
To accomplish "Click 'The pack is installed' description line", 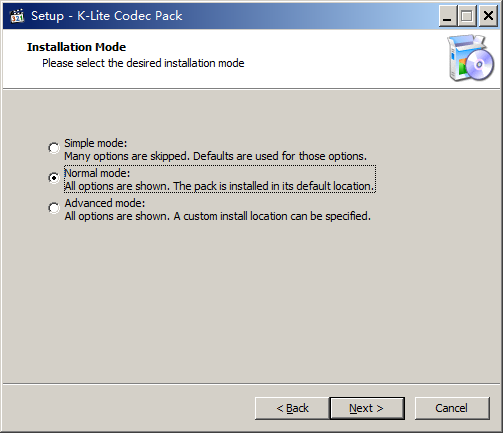I will [219, 186].
